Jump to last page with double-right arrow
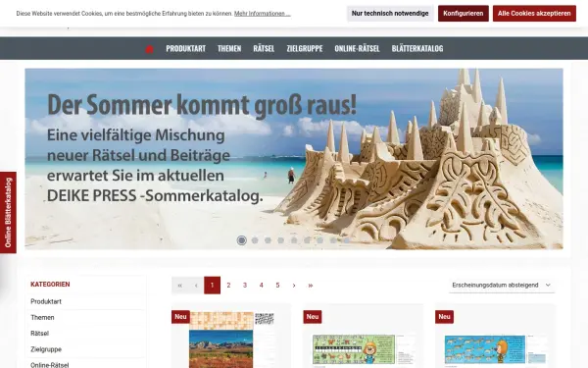 point(311,286)
